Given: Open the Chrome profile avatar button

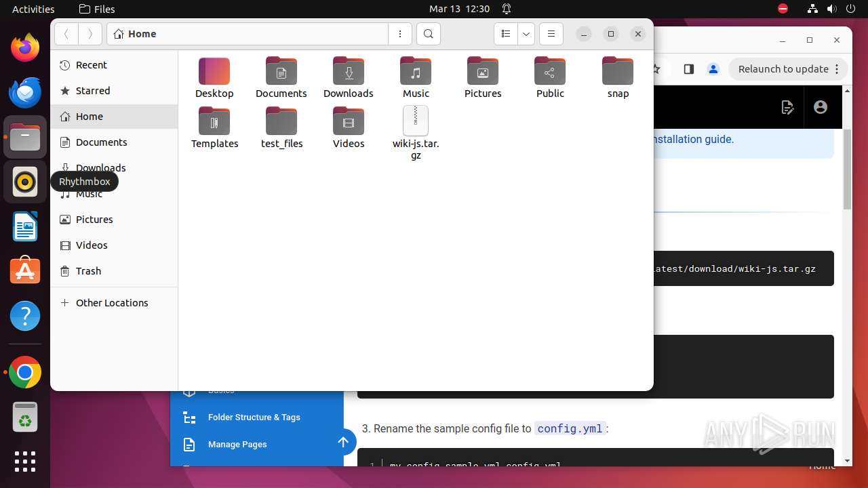Looking at the screenshot, I should pos(713,69).
